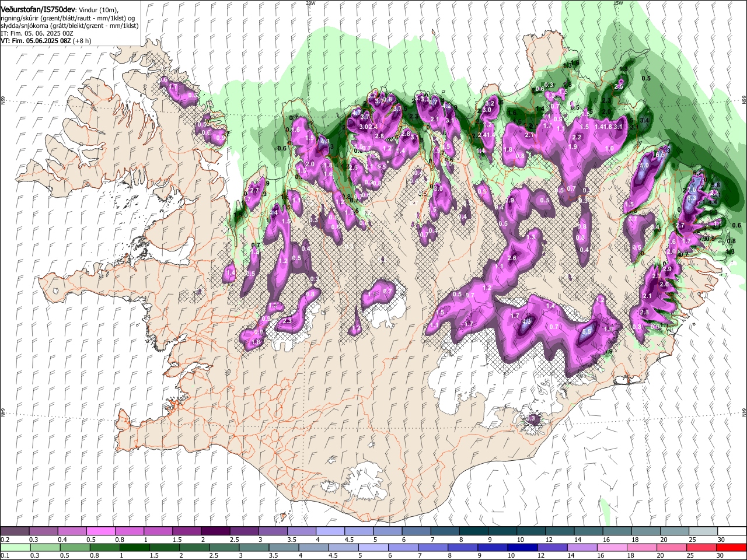Select rain legend swatch between 20 and 25
The image size is (747, 560).
672,547
